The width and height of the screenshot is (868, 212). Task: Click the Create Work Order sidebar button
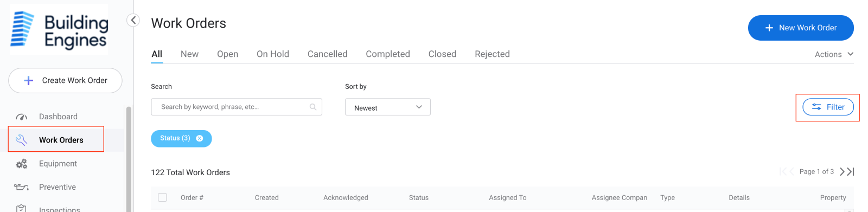(65, 80)
